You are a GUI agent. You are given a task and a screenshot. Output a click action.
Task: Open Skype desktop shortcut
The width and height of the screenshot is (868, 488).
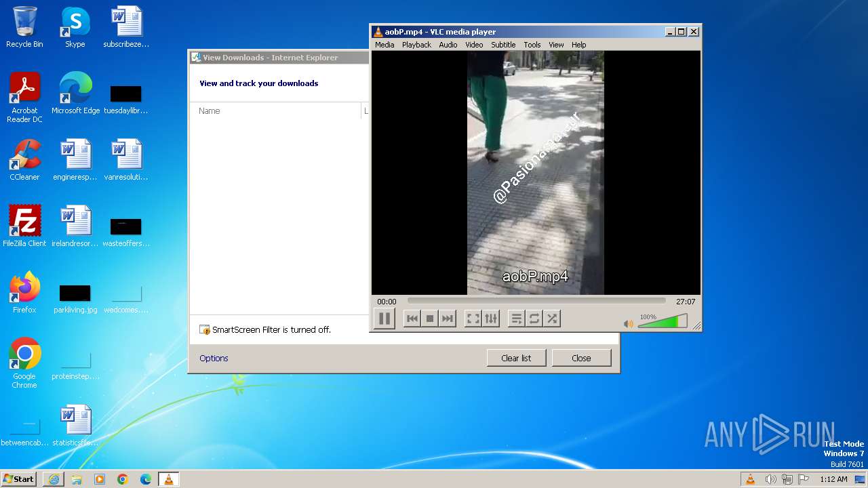(75, 27)
